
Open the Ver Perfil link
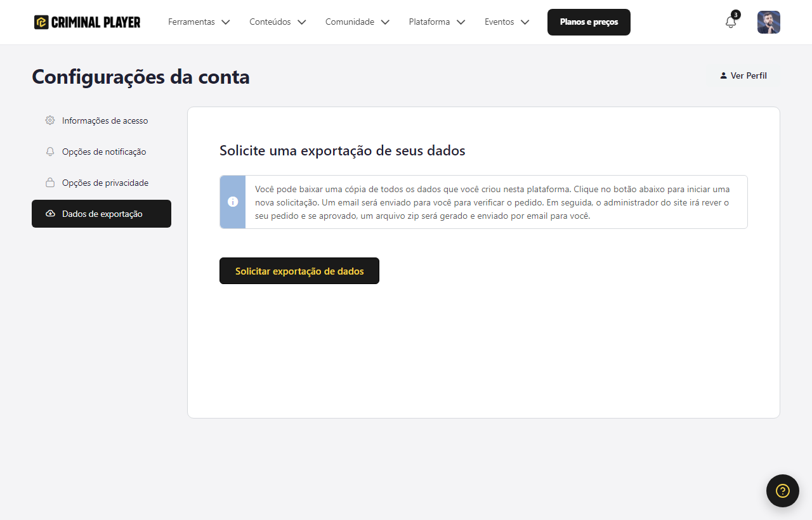(743, 75)
